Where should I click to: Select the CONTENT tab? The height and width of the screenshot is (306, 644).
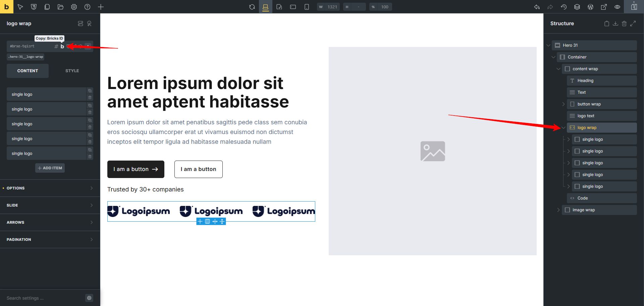pos(28,71)
